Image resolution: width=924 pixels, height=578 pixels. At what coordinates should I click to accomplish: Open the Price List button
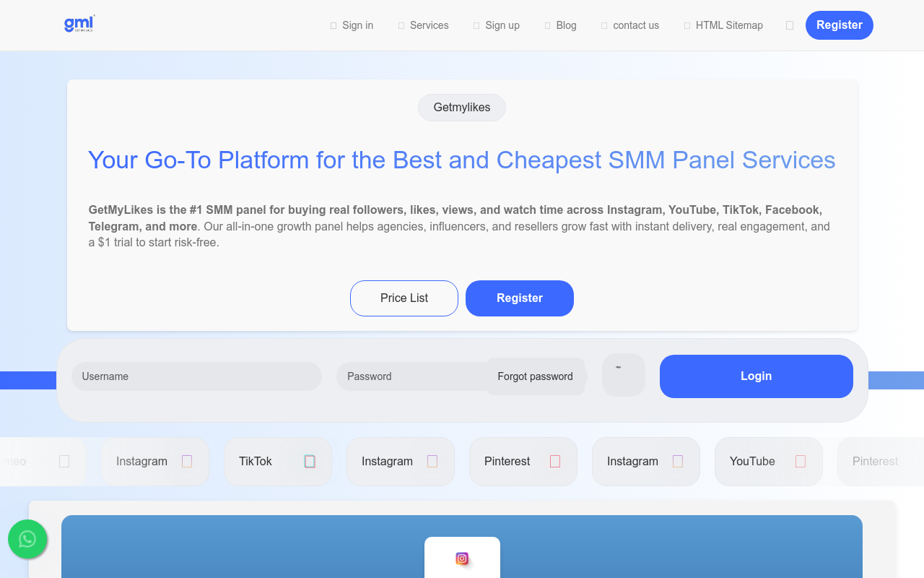pyautogui.click(x=404, y=298)
